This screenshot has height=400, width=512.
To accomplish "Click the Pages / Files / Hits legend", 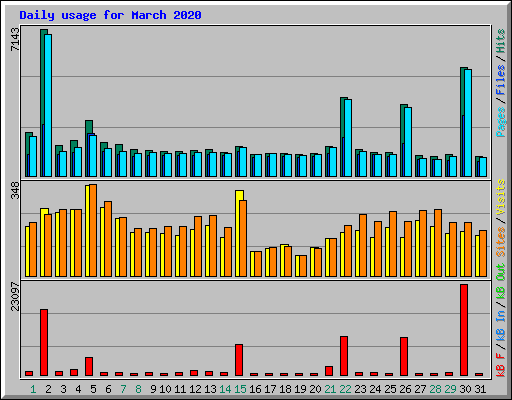I will tap(501, 83).
